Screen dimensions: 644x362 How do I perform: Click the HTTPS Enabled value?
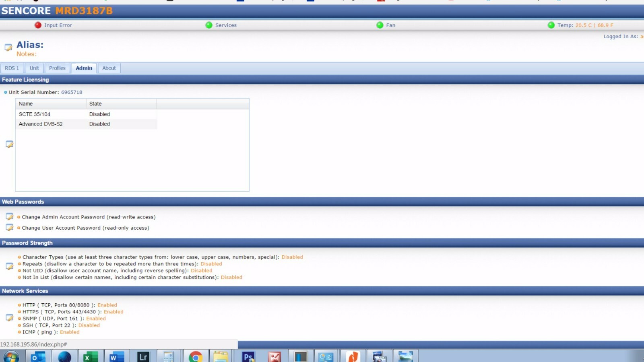coord(114,312)
